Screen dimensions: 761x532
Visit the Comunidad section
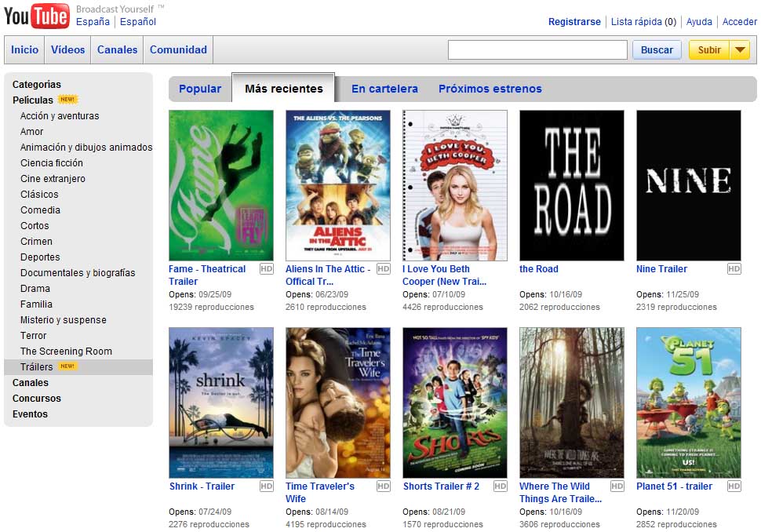pos(178,49)
